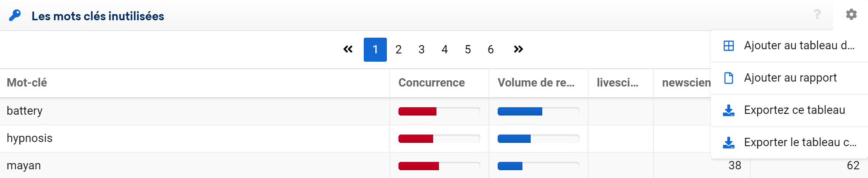Select Exporter le tableau c... entry

click(x=789, y=142)
